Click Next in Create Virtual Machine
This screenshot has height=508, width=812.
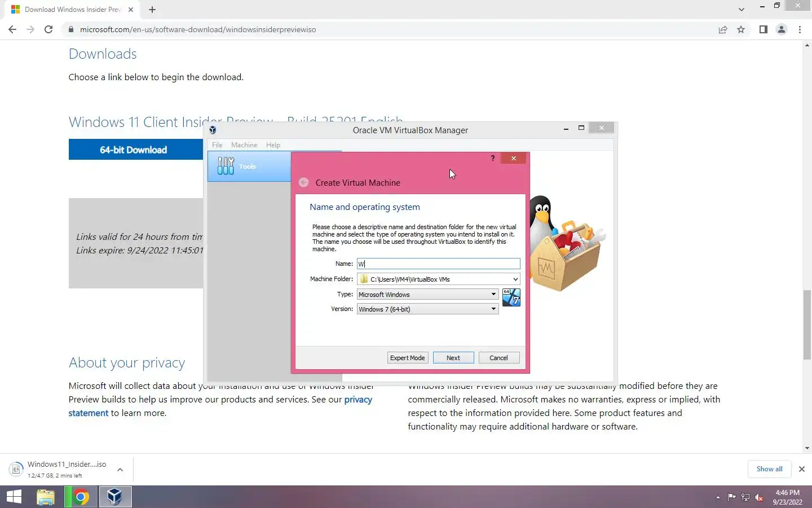(x=453, y=358)
